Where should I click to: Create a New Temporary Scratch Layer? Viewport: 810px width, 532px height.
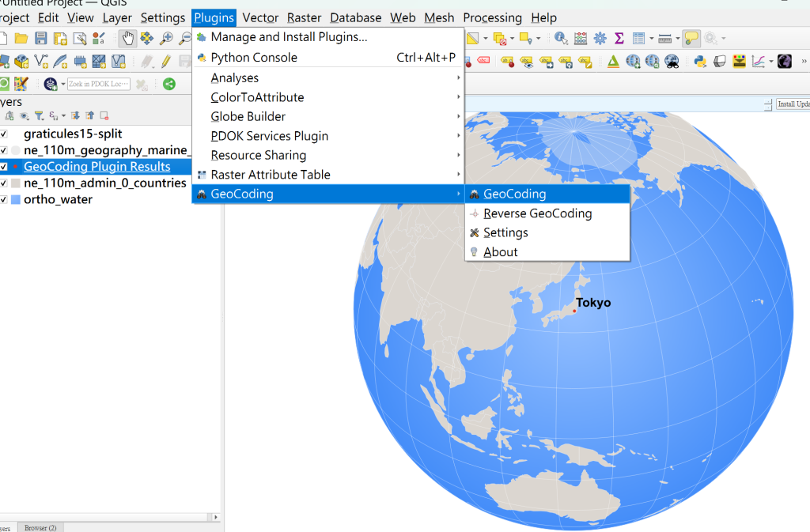(80, 62)
